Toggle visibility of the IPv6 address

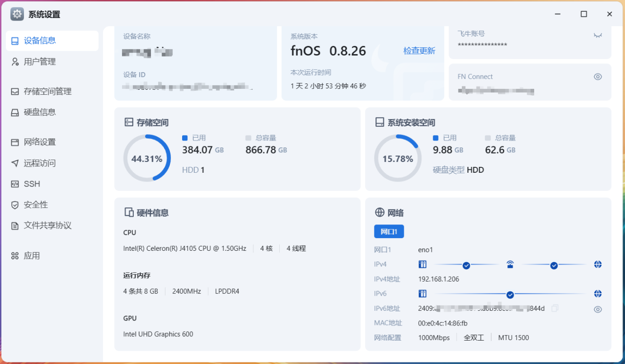(598, 309)
